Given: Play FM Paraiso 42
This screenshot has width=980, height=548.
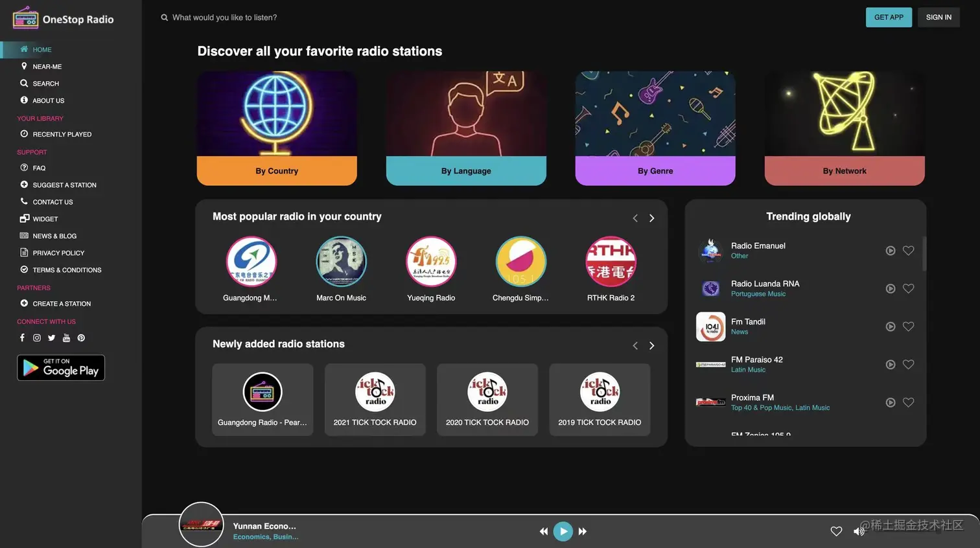Looking at the screenshot, I should 891,365.
